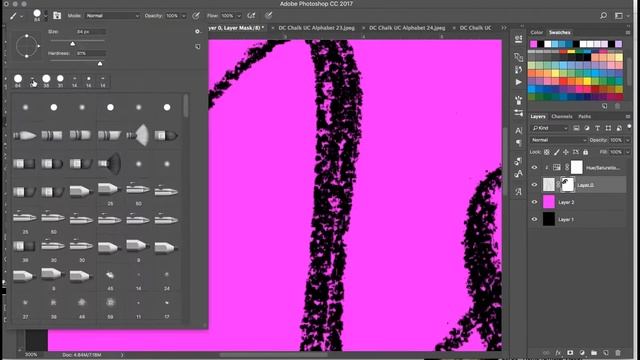This screenshot has height=360, width=640.
Task: Click the delete swatch trash icon
Action: coord(618,106)
